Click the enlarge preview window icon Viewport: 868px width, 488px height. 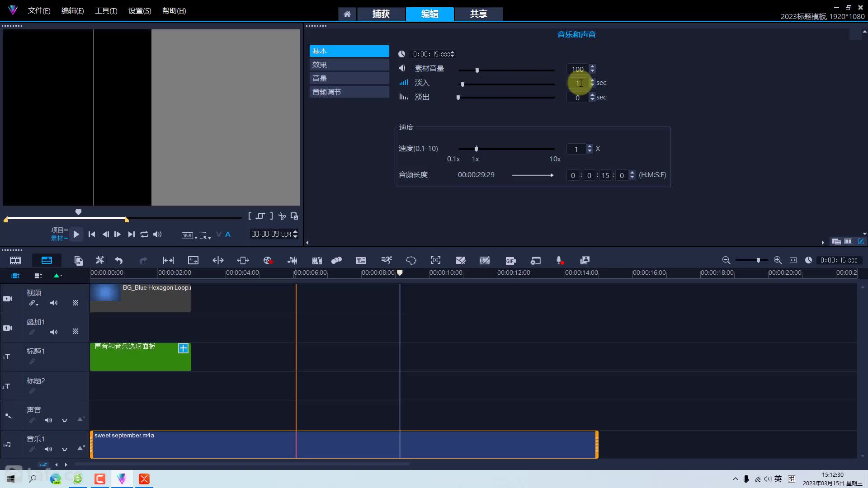[294, 216]
